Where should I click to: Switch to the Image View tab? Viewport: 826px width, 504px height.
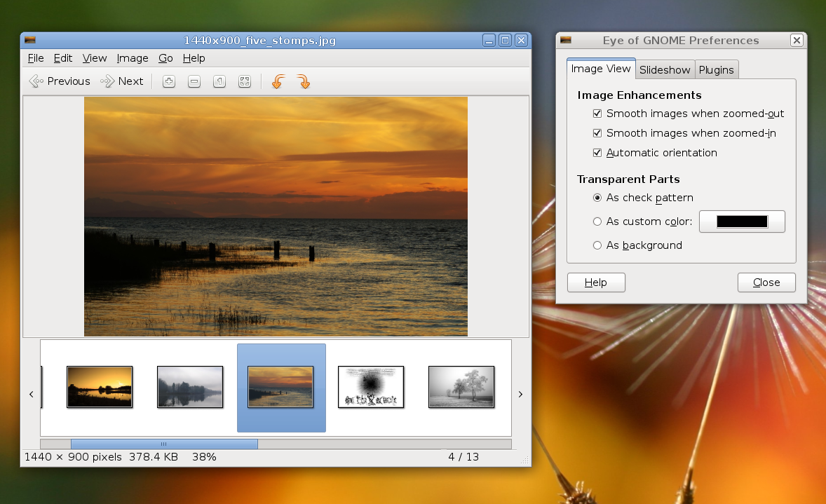[x=601, y=69]
